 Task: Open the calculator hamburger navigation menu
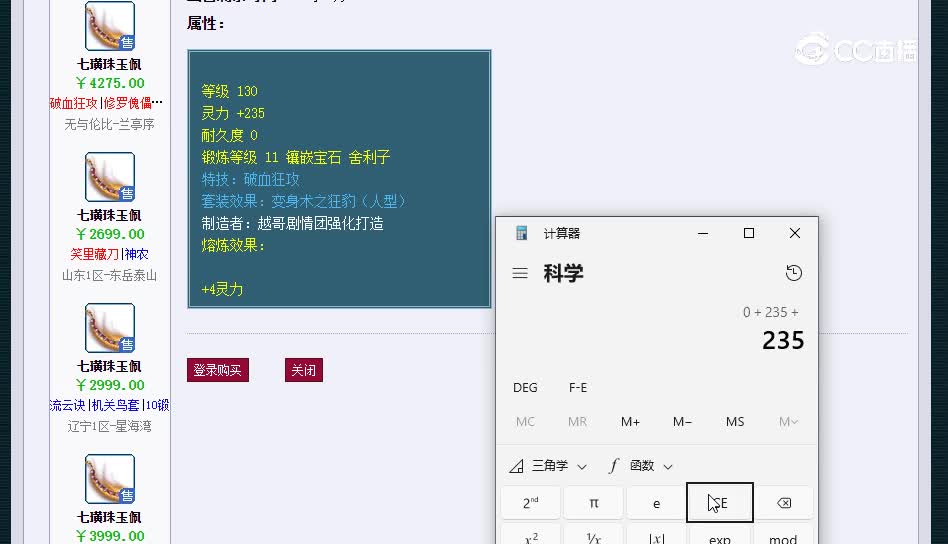(x=520, y=273)
